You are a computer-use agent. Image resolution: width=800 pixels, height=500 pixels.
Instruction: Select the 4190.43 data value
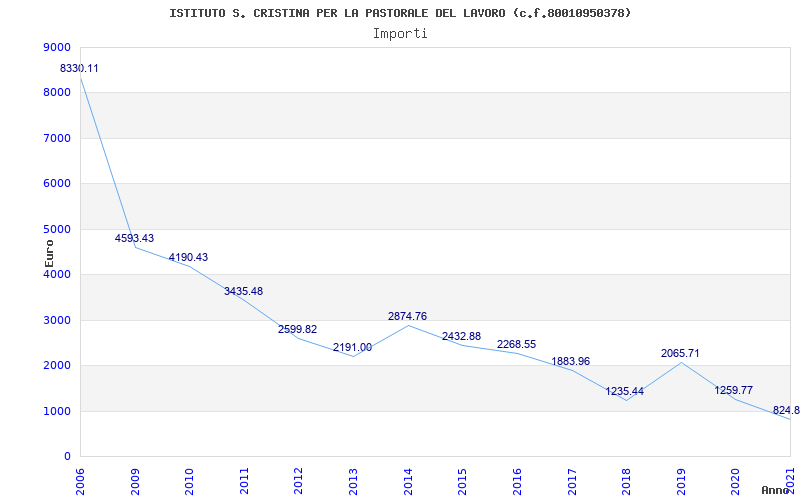189,258
